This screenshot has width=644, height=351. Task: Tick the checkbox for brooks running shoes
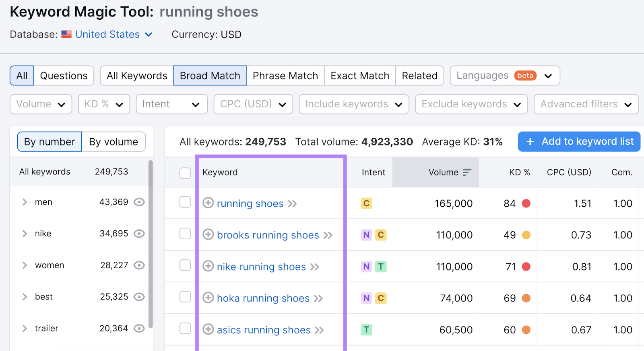185,234
